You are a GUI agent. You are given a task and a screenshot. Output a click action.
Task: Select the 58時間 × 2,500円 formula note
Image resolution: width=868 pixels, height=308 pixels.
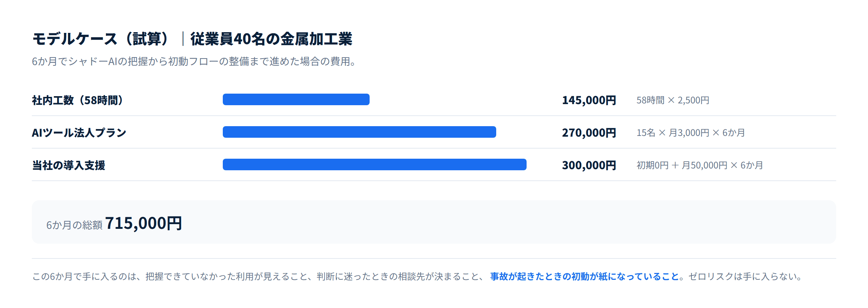click(673, 100)
